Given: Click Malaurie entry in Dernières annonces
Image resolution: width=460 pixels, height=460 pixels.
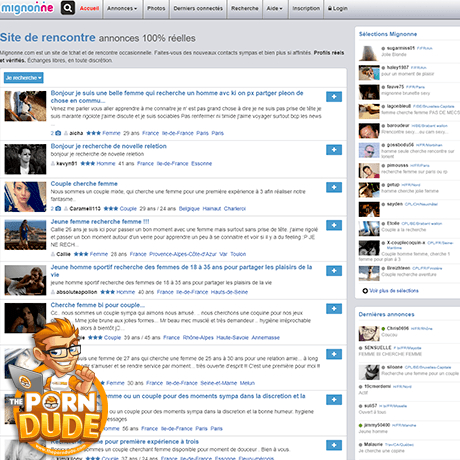Looking at the screenshot, I should [373, 444].
